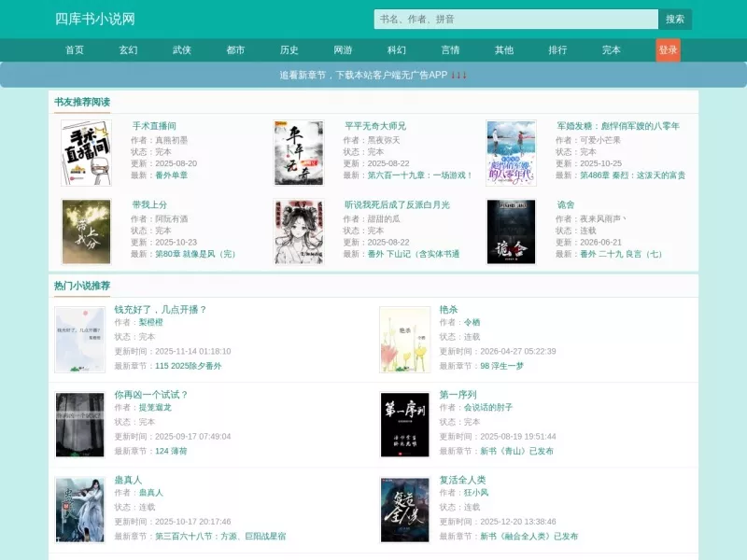Open the 手术直播间 book cover

tap(86, 153)
